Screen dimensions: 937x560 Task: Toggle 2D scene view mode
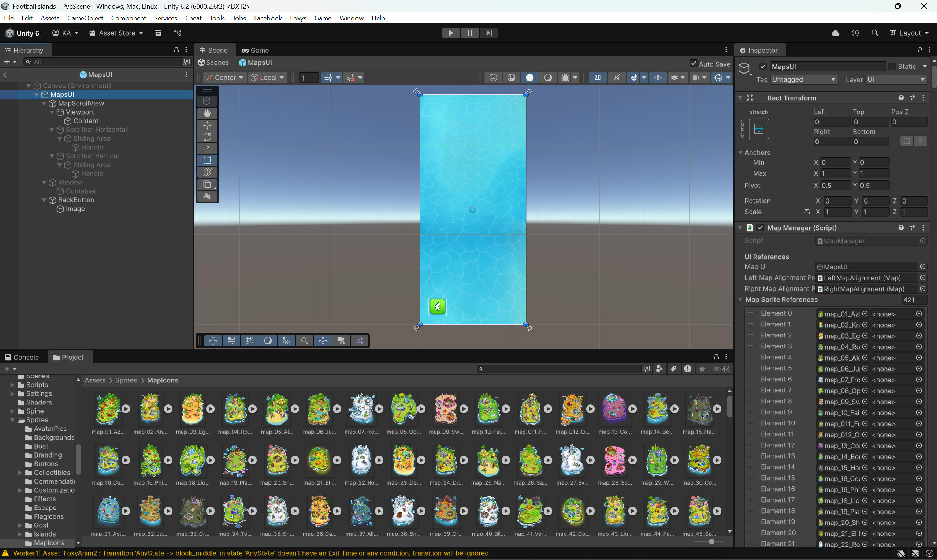pos(597,78)
